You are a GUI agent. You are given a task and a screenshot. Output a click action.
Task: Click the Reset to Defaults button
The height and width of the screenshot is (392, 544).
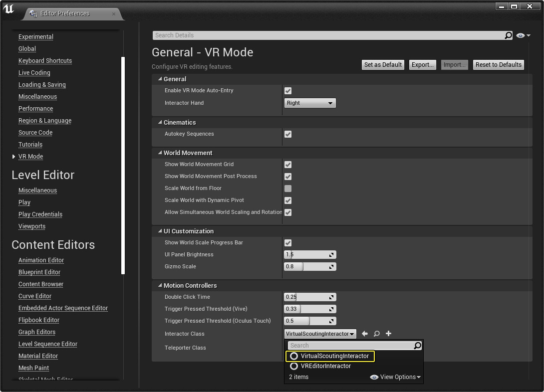tap(498, 65)
